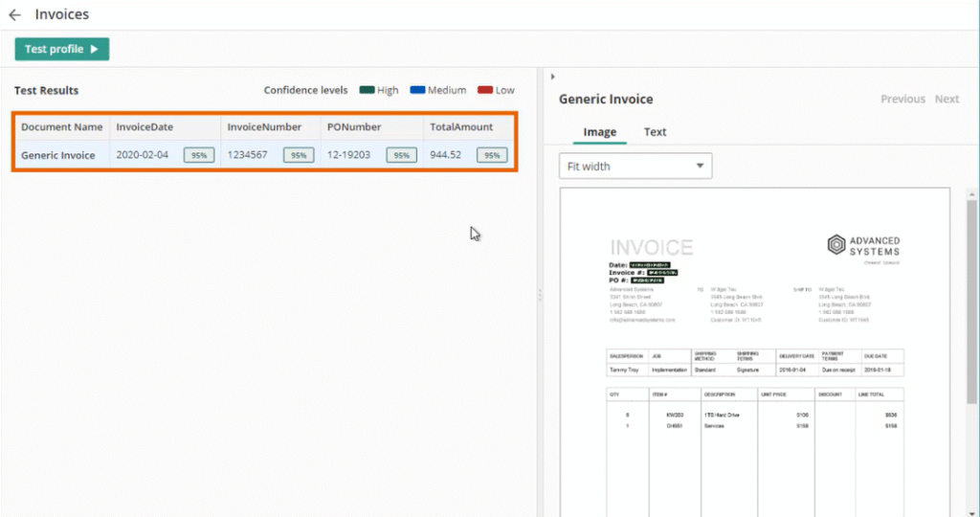Switch to the Text tab

click(655, 132)
